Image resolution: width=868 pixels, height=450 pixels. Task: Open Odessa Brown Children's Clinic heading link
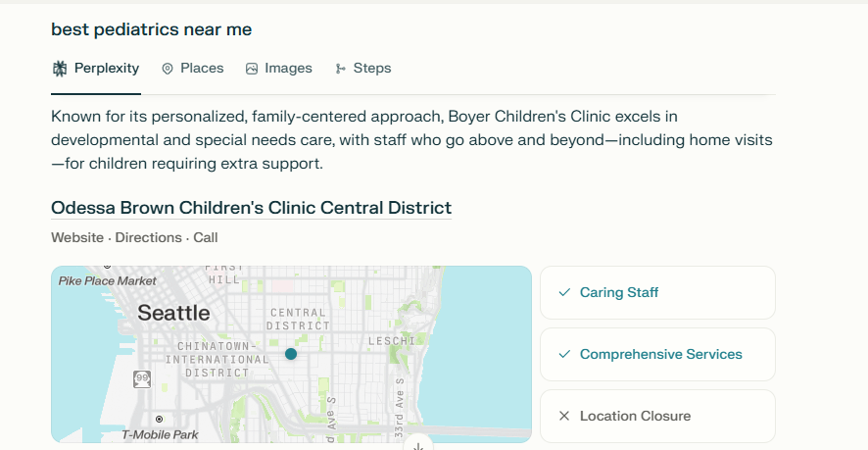click(252, 208)
